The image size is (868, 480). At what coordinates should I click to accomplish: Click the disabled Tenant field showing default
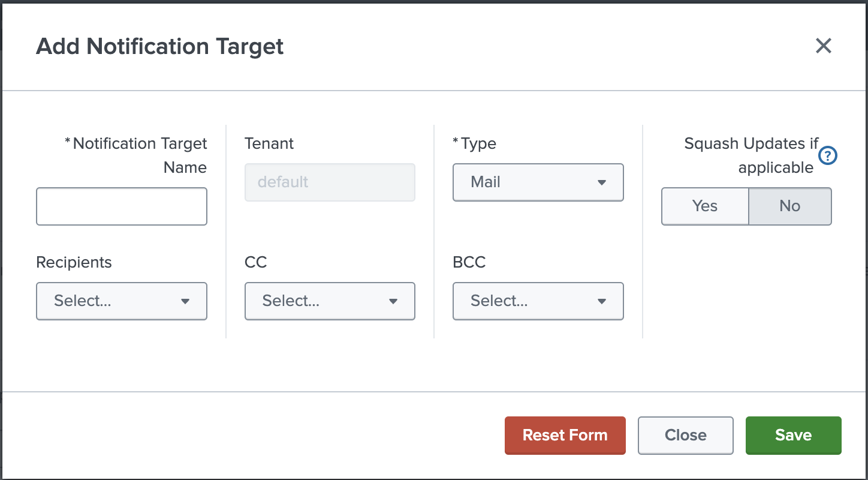tap(330, 182)
